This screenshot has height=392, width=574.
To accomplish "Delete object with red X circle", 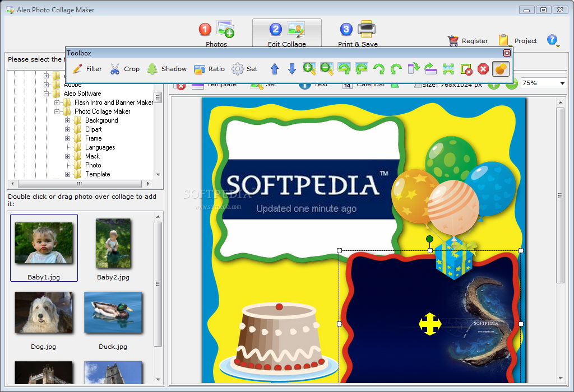I will click(483, 69).
